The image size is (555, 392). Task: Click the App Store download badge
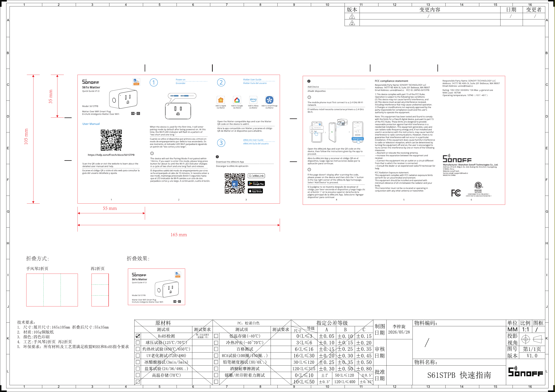(256, 191)
